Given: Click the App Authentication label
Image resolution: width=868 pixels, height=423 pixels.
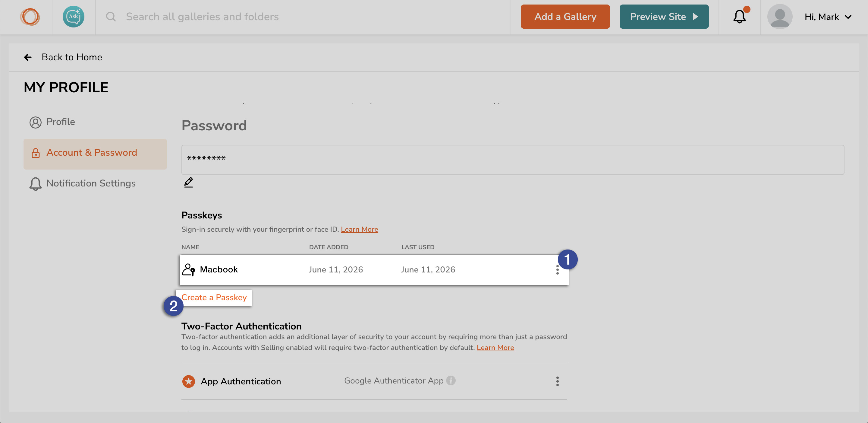Looking at the screenshot, I should (241, 381).
